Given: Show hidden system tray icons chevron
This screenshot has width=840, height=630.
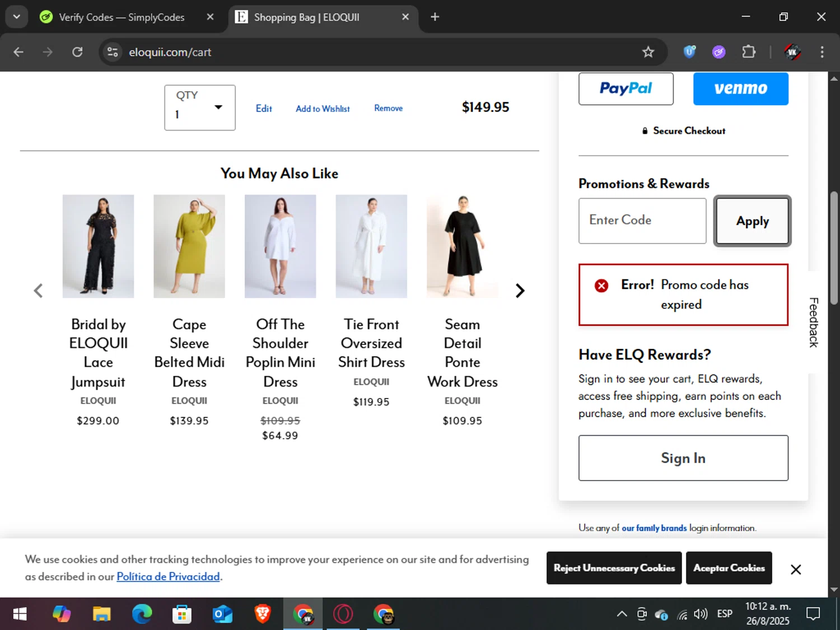Looking at the screenshot, I should [622, 614].
